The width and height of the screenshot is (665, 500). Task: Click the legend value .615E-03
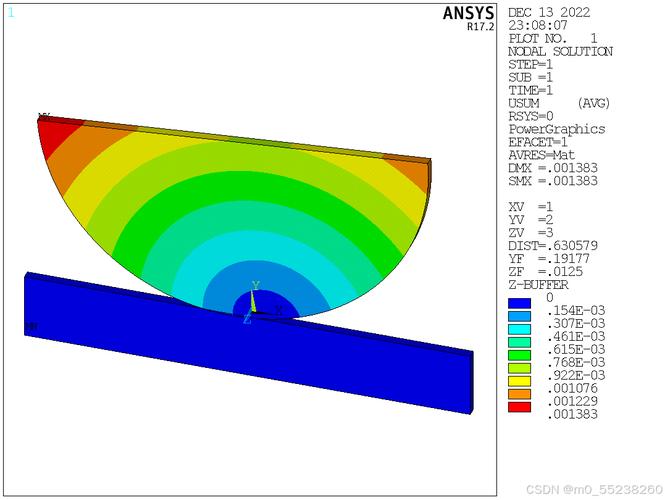[576, 350]
